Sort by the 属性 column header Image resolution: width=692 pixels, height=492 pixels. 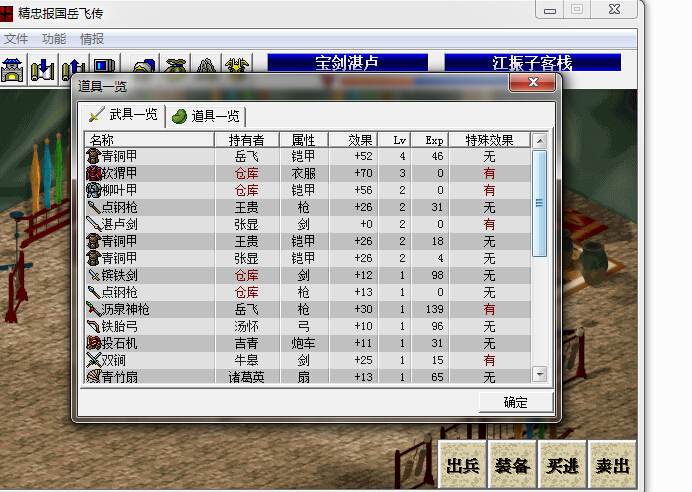tap(304, 140)
